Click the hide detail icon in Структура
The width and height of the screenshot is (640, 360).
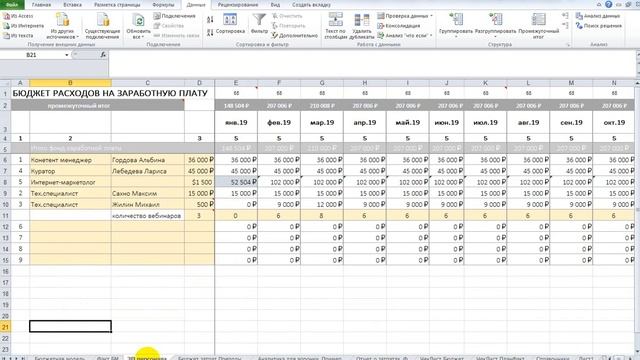tap(565, 25)
